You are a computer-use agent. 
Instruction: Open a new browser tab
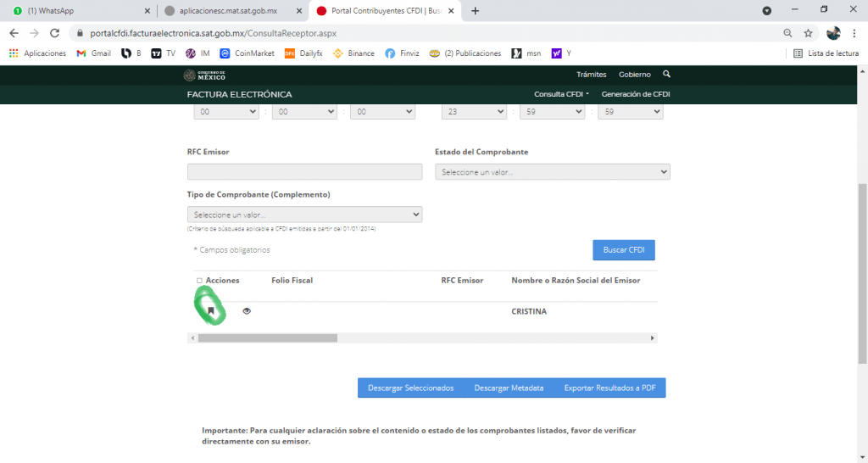coord(475,10)
